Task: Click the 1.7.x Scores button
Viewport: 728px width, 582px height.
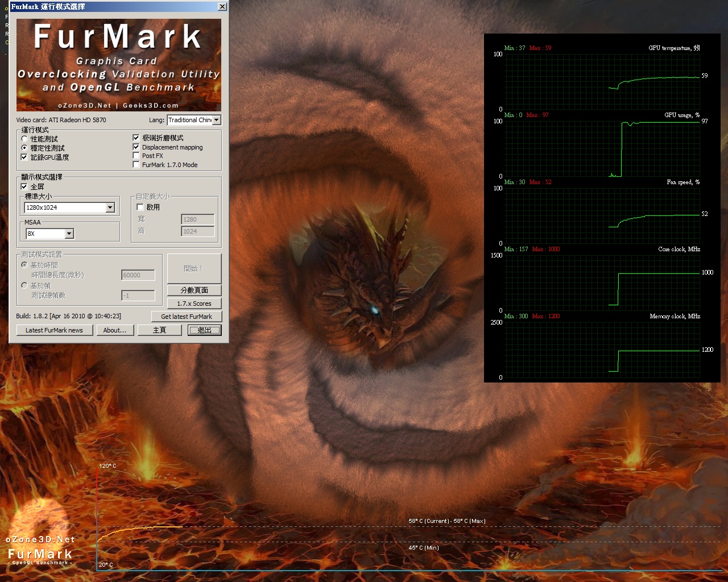Action: (194, 304)
